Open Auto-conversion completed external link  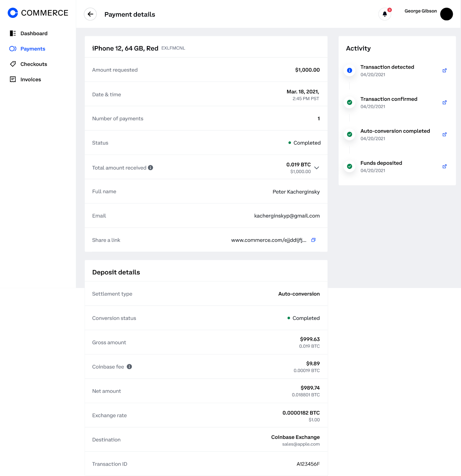point(444,134)
